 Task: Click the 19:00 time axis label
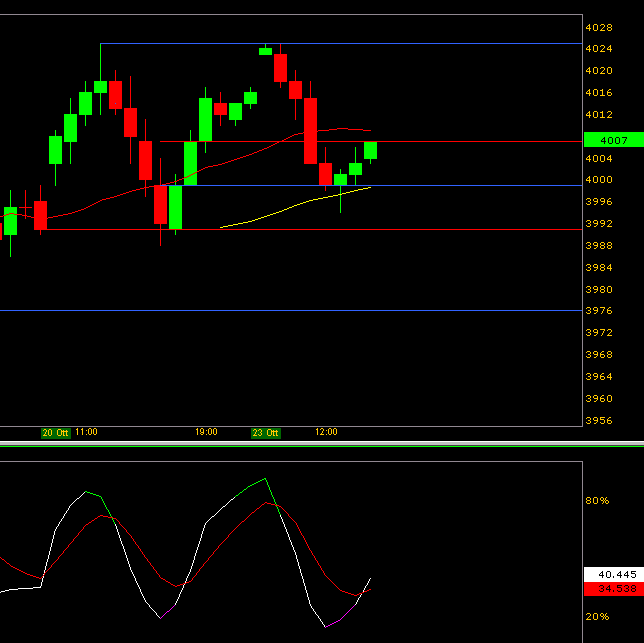point(206,432)
